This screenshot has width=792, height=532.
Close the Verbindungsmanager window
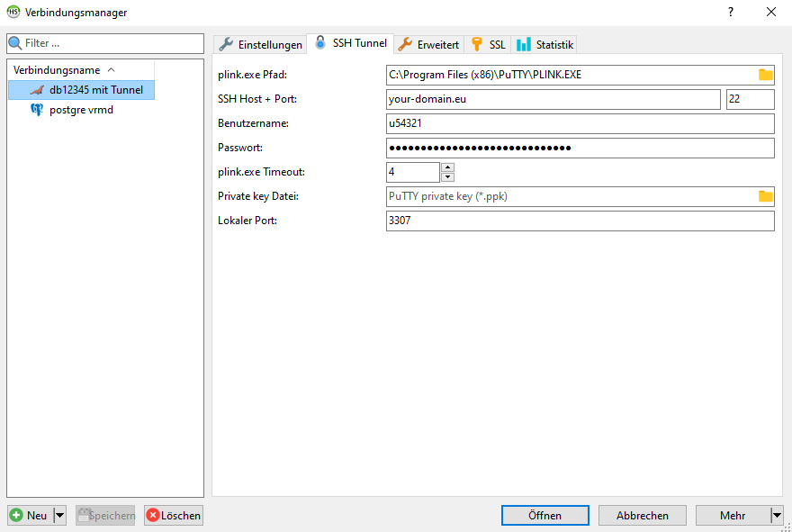[x=770, y=12]
